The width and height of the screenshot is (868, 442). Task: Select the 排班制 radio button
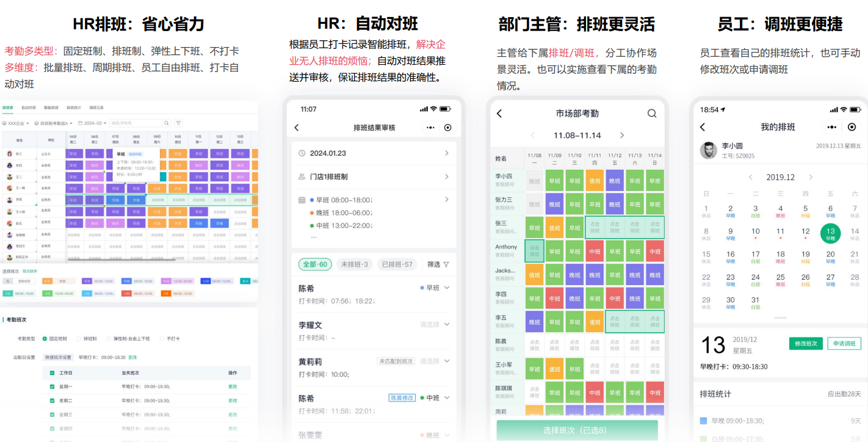[79, 339]
